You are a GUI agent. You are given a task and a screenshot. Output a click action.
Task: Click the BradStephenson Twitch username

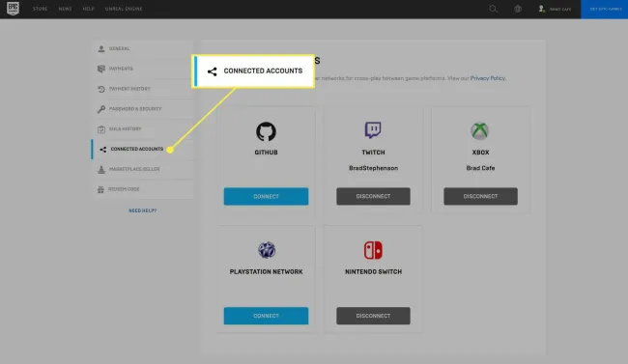(x=373, y=168)
